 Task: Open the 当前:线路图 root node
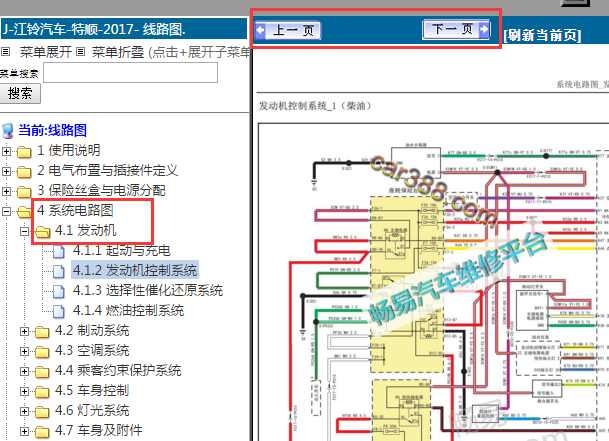click(52, 131)
